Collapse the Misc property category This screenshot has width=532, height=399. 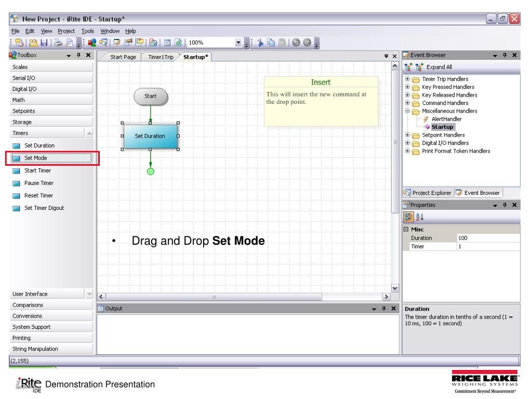coord(406,229)
